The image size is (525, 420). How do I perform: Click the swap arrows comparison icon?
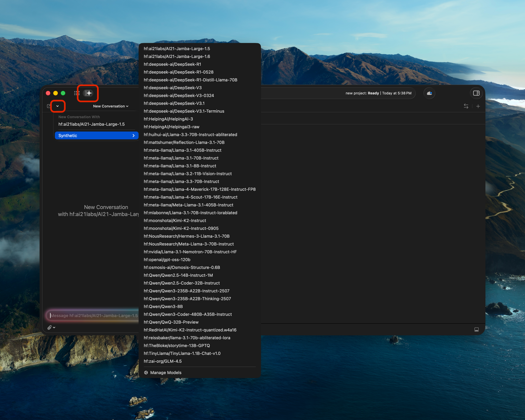pos(466,106)
